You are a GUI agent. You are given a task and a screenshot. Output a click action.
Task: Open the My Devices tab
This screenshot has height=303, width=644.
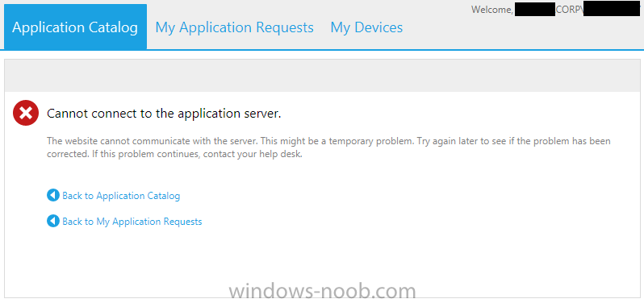366,27
